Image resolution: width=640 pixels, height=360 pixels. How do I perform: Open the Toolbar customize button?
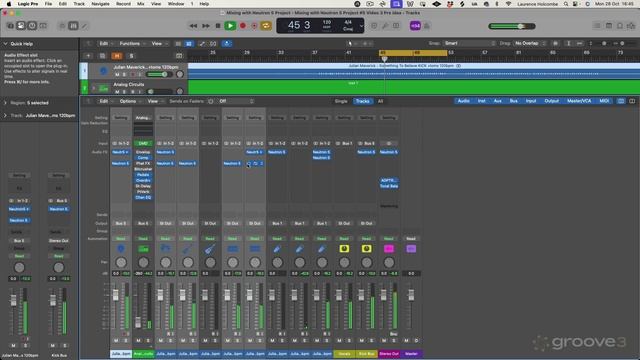(43, 26)
